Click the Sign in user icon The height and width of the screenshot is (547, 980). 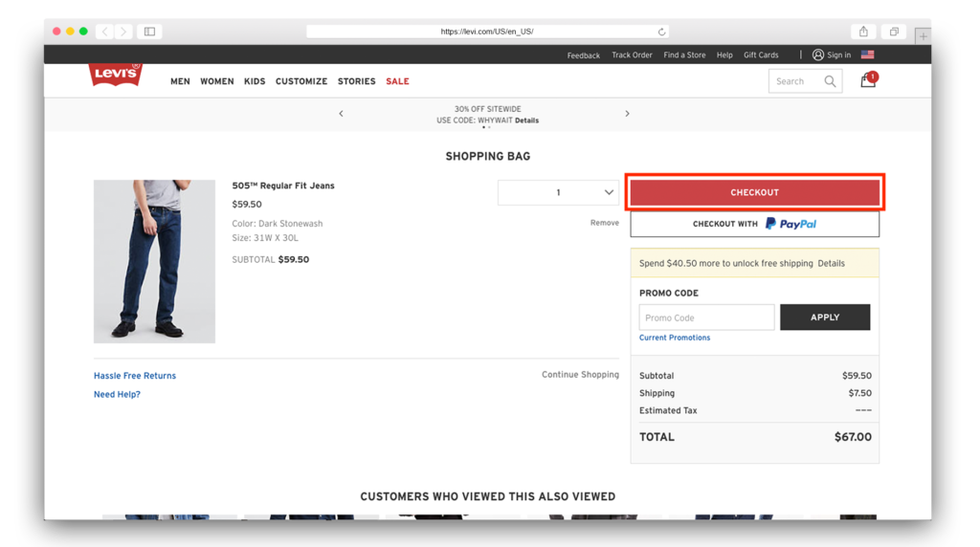tap(817, 55)
